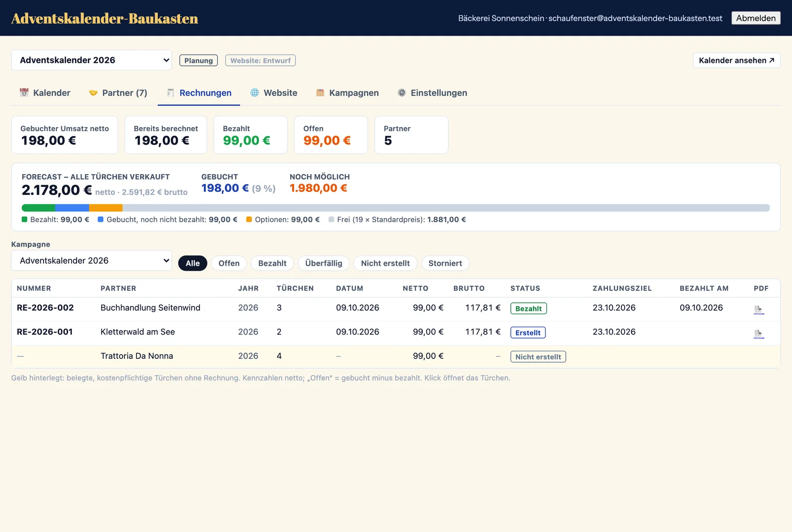Show only Überfällig invoices
Image resolution: width=792 pixels, height=532 pixels.
tap(324, 263)
